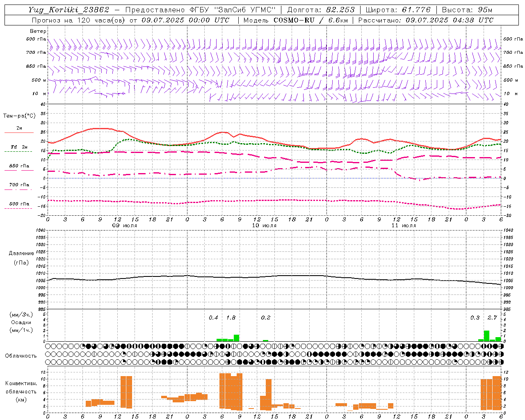This screenshot has height=420, width=525.
Task: Click the (мм/3ч.) precipitation unit label
Action: [21, 315]
